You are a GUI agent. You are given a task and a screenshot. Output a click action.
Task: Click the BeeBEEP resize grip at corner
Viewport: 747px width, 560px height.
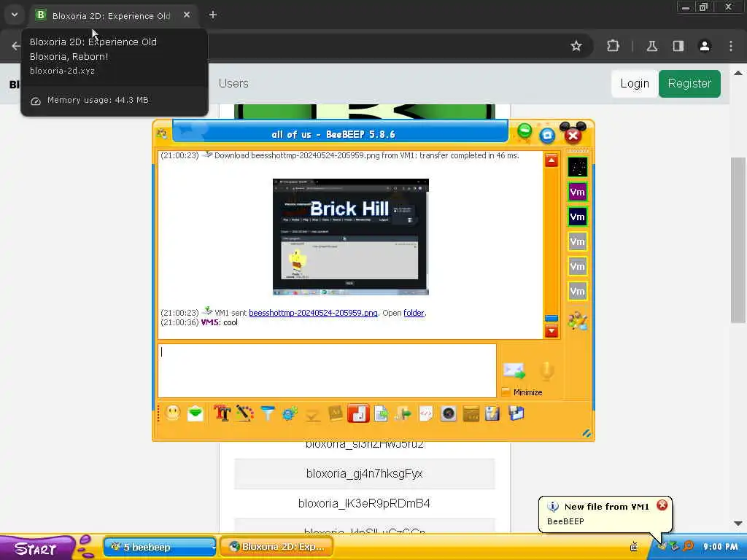click(587, 433)
